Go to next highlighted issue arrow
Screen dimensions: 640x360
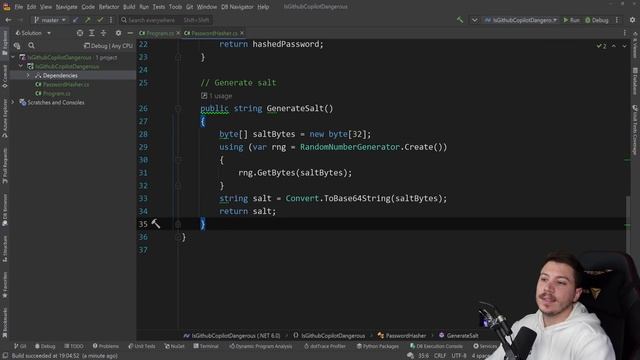[624, 46]
